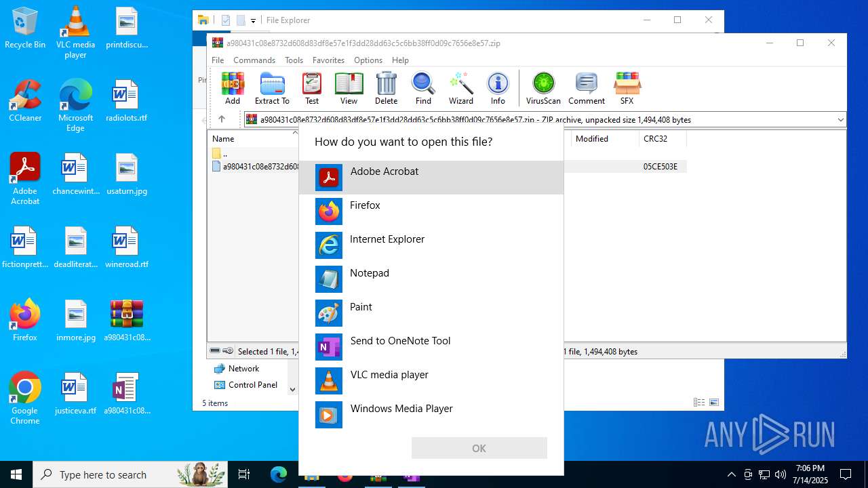This screenshot has width=868, height=488.
Task: Open the Favorites menu
Action: (328, 60)
